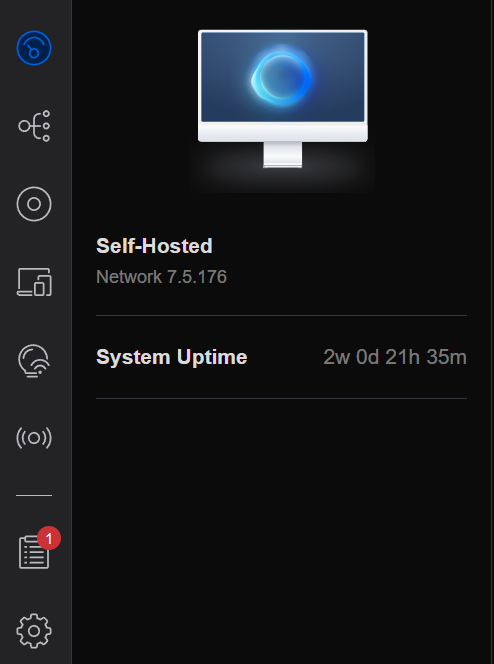Open the Topology network-tree icon
Screen dimensions: 494x664
pos(34,126)
